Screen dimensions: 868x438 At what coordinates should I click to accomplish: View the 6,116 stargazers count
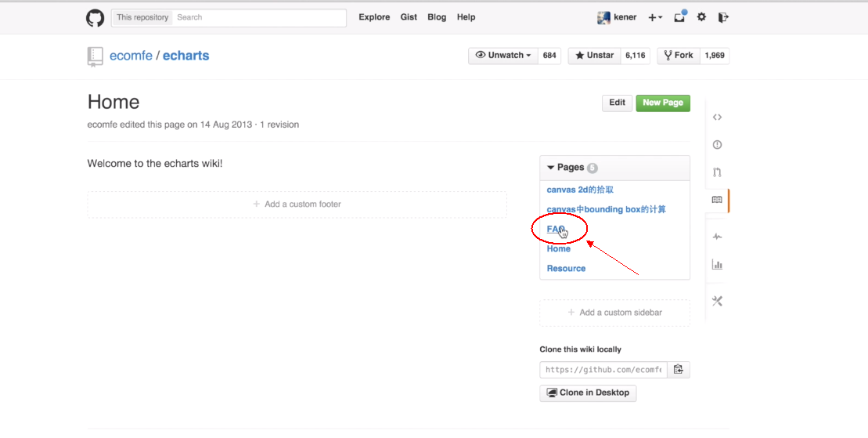(x=635, y=56)
